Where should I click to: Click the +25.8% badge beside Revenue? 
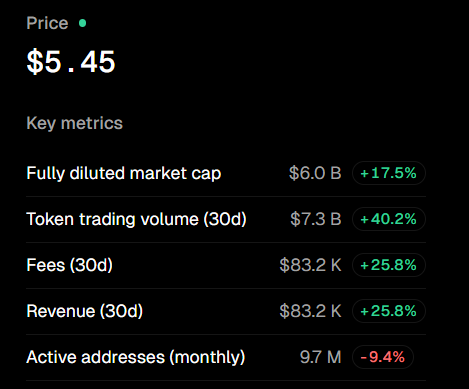(389, 311)
